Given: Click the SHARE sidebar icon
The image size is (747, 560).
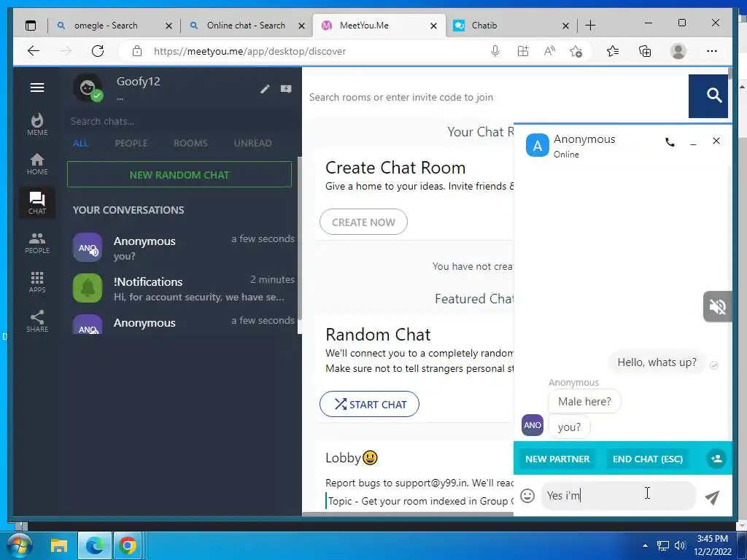Looking at the screenshot, I should (x=37, y=322).
